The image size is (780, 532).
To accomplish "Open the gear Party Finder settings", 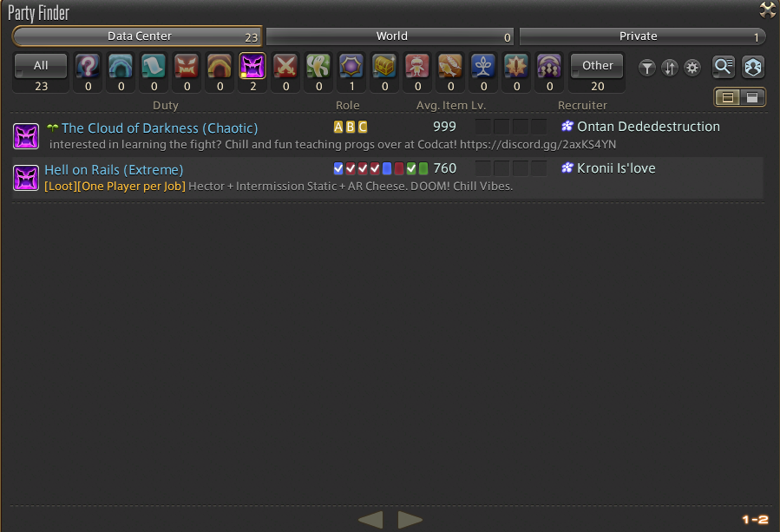I will pyautogui.click(x=692, y=68).
